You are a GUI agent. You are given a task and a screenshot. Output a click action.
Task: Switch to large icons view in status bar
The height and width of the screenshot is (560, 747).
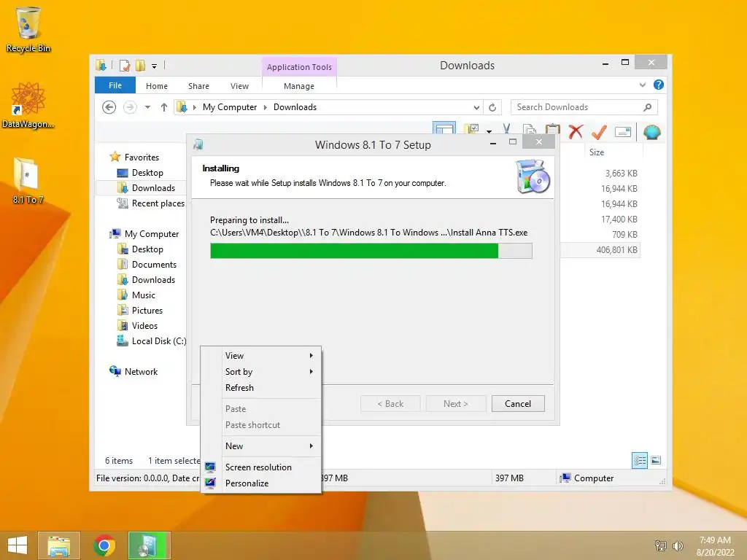click(656, 460)
